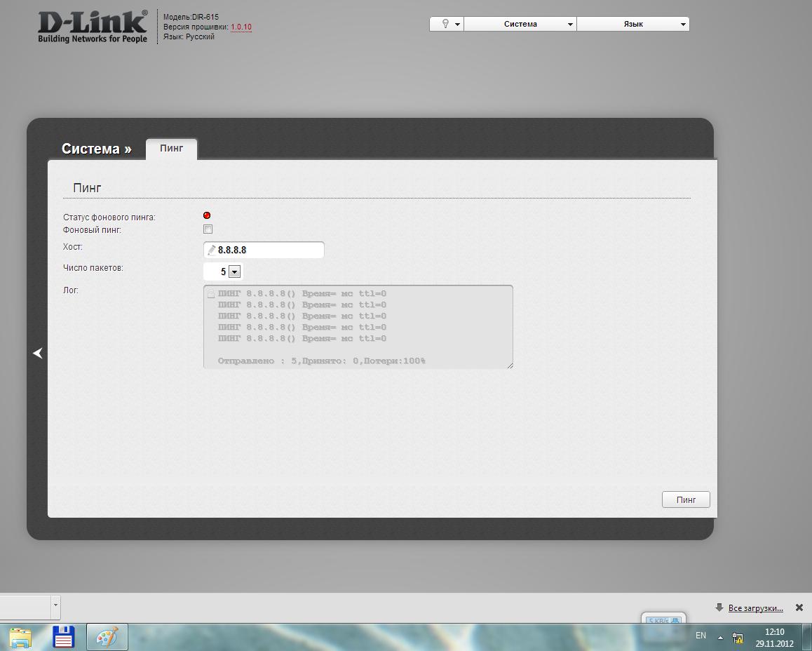Show hidden system tray icons
812x651 pixels.
click(720, 637)
